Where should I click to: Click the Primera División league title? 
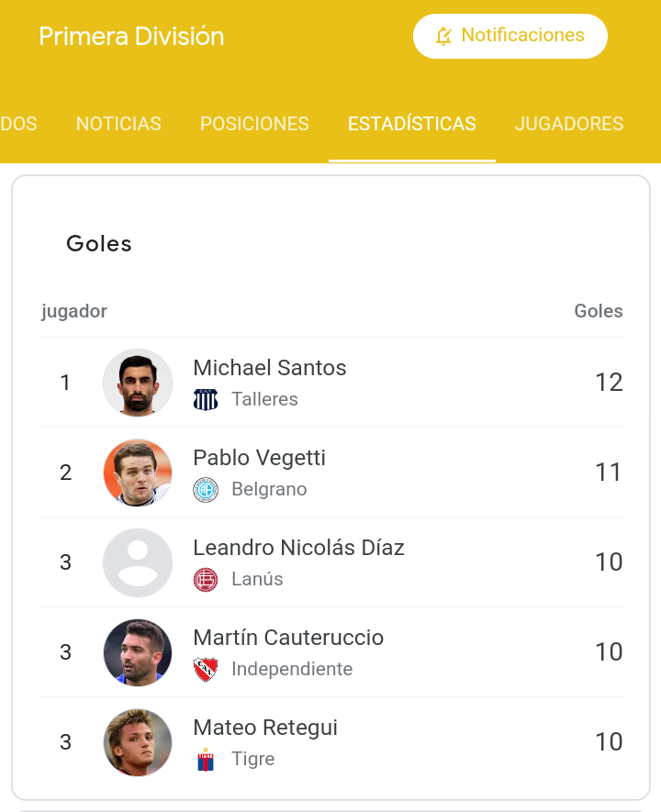pyautogui.click(x=131, y=37)
